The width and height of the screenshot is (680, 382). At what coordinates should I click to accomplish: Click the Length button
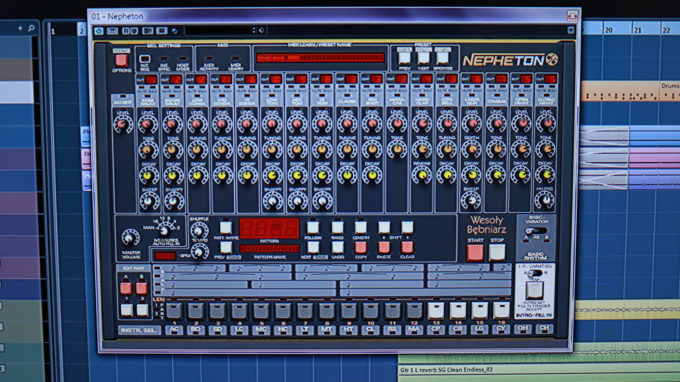click(360, 227)
